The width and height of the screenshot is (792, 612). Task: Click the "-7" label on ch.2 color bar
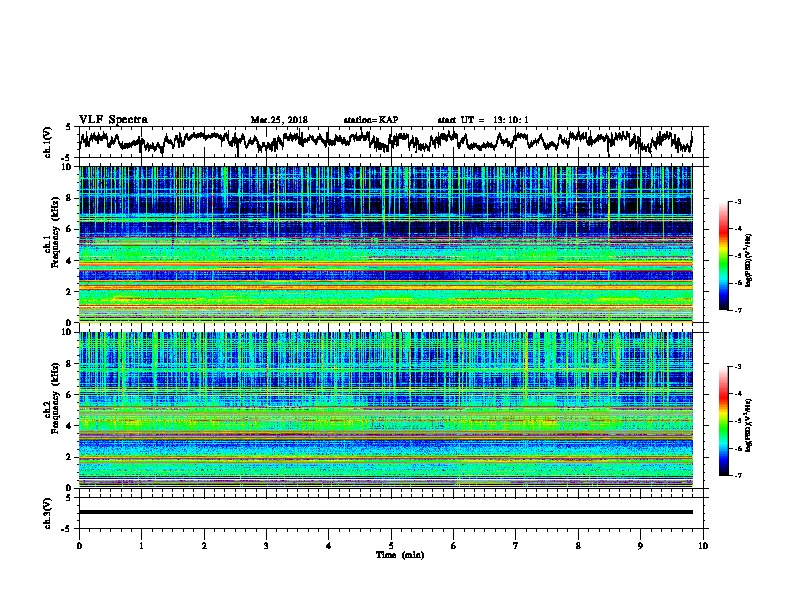click(x=738, y=475)
